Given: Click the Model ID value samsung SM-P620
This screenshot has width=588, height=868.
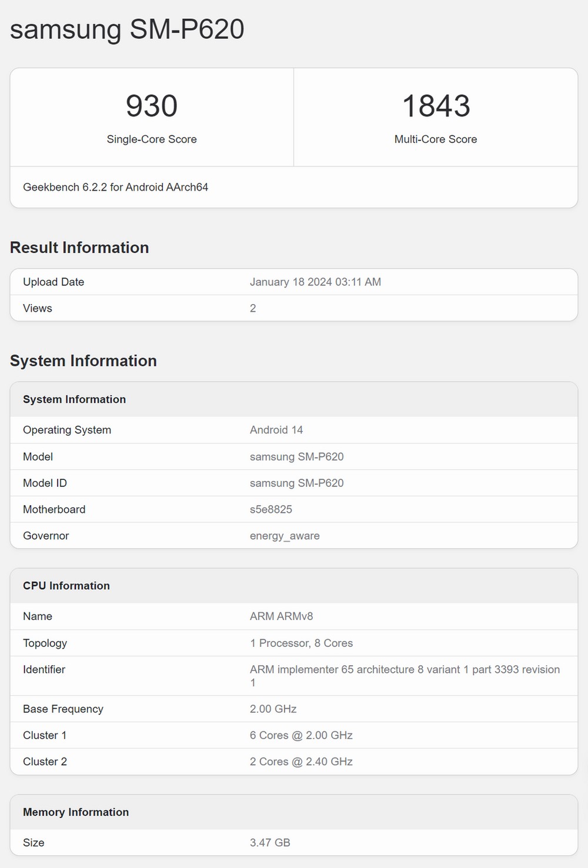Looking at the screenshot, I should point(296,483).
